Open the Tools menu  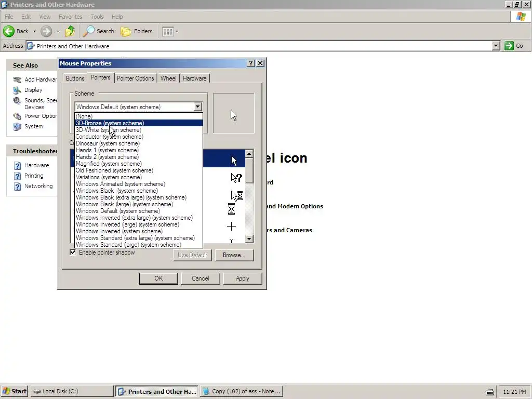97,17
